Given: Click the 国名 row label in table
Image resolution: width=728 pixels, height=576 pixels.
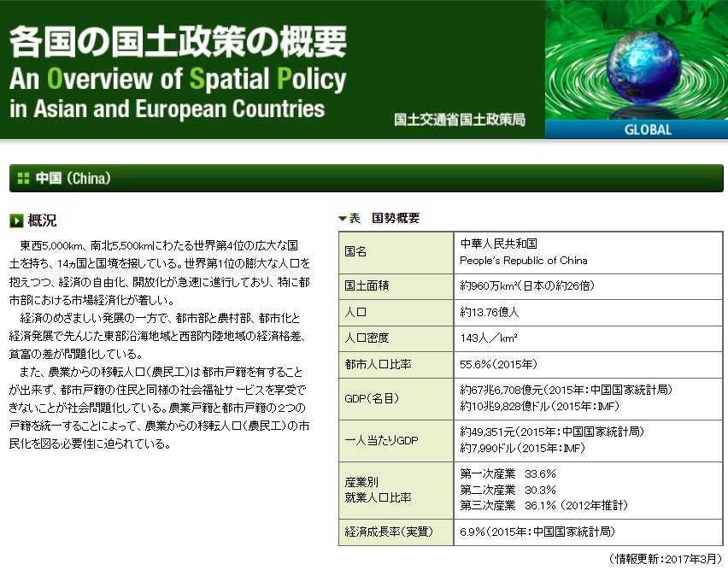Looking at the screenshot, I should pyautogui.click(x=355, y=252).
